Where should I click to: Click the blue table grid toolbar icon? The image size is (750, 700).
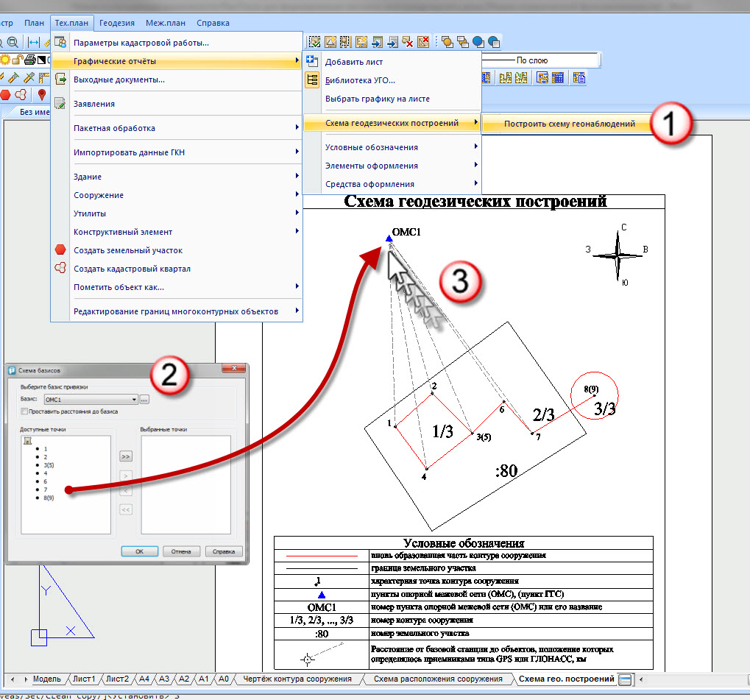pyautogui.click(x=558, y=77)
